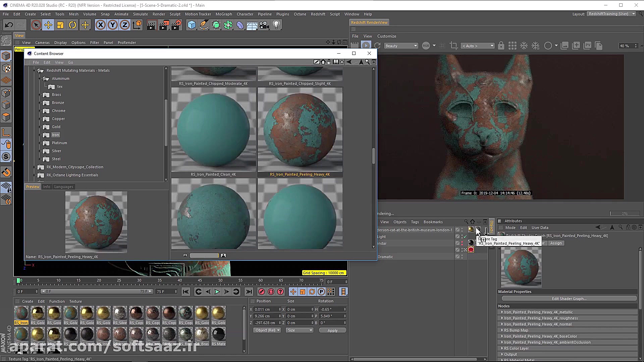This screenshot has width=644, height=362.
Task: Click the Redshift RenderView crop region icon
Action: (x=453, y=46)
